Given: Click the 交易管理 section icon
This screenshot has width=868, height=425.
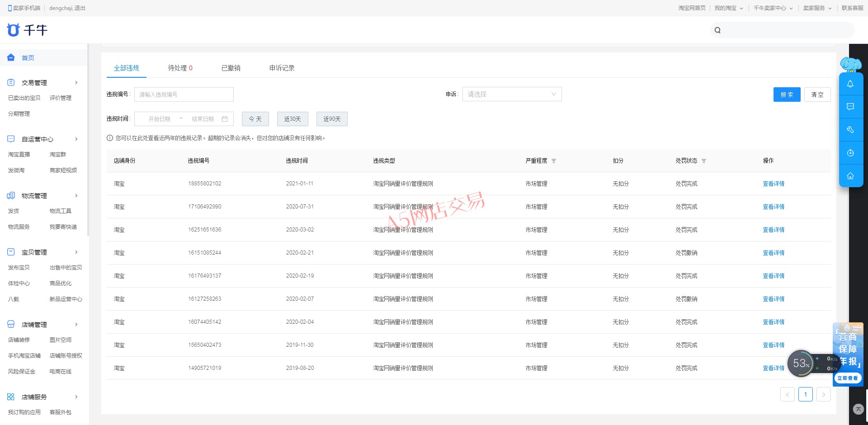Looking at the screenshot, I should click(11, 82).
